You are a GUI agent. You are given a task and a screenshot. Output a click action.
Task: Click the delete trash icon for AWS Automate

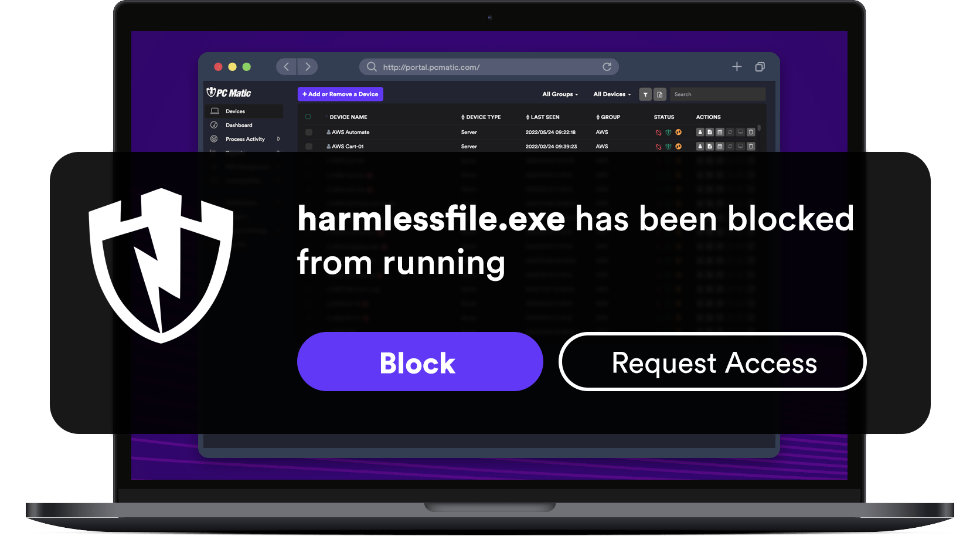pyautogui.click(x=751, y=133)
